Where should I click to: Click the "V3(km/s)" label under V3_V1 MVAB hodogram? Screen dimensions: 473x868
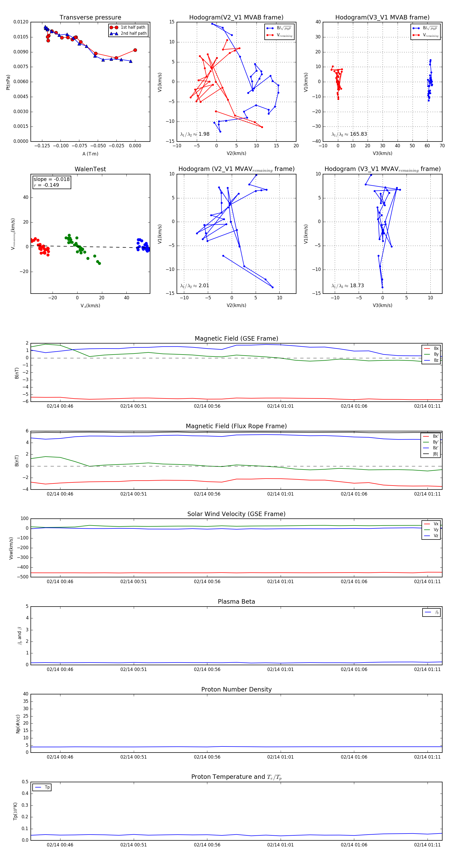coord(382,153)
